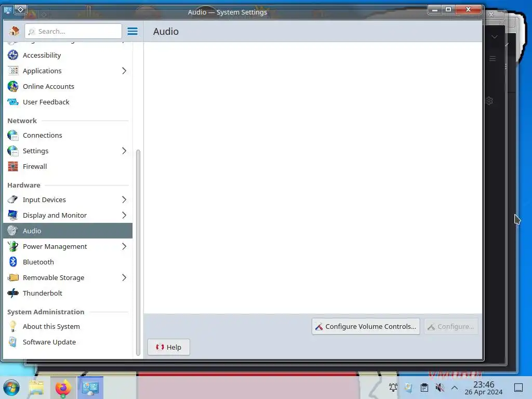This screenshot has width=532, height=399.
Task: Click the Power Management icon
Action: pyautogui.click(x=13, y=246)
